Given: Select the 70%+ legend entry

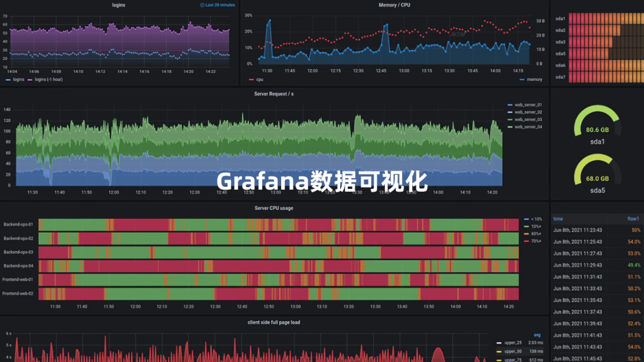Looking at the screenshot, I should coord(533,241).
